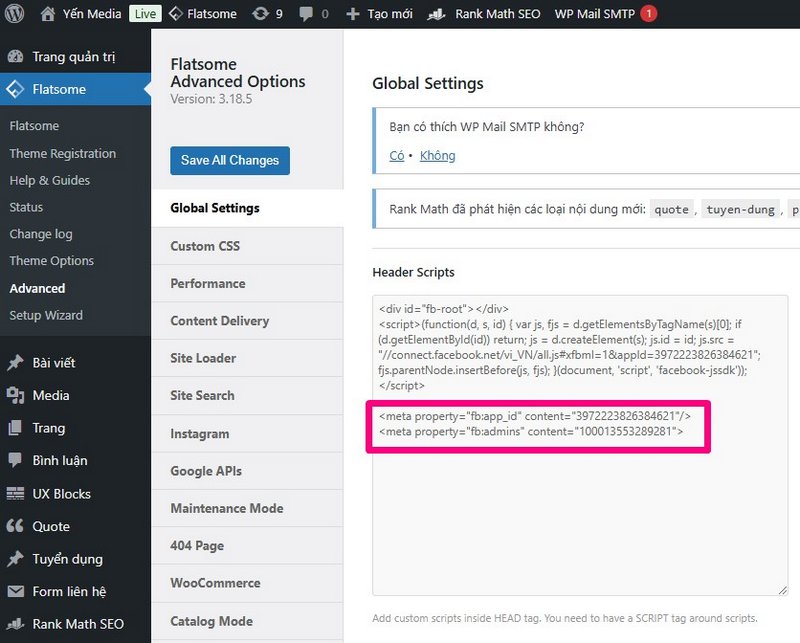The image size is (800, 643).
Task: Click the Trang pages icon
Action: point(15,428)
